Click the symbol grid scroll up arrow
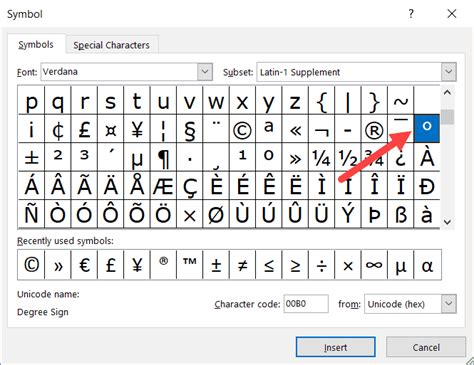 pos(447,93)
